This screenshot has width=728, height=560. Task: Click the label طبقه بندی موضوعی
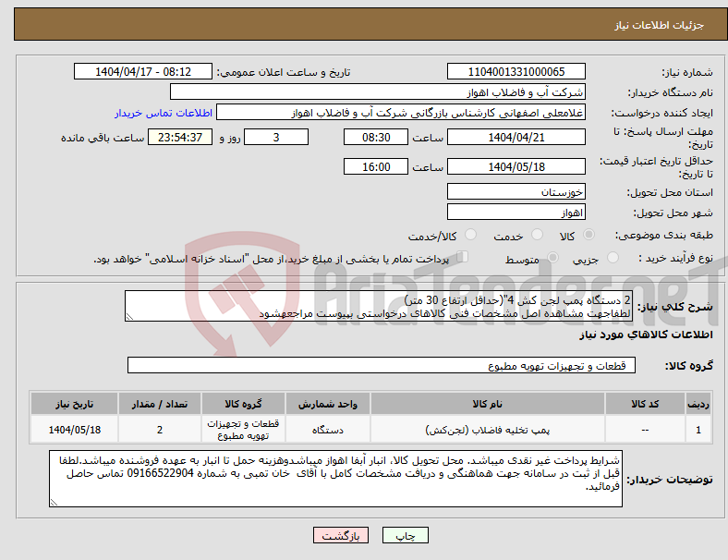[664, 236]
